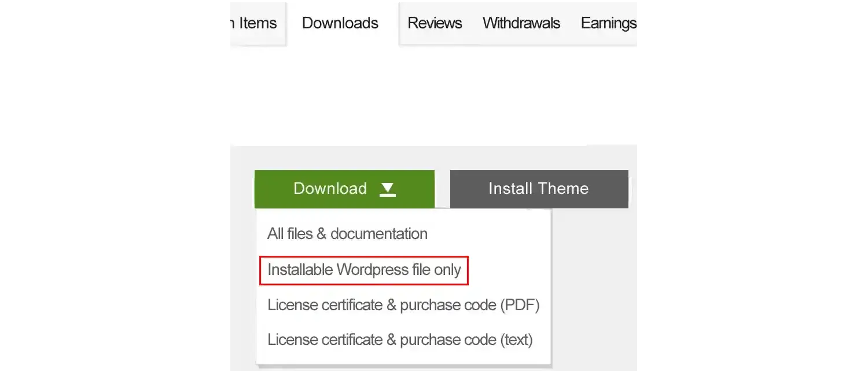Click the green Download button label
The image size is (868, 371).
click(330, 189)
